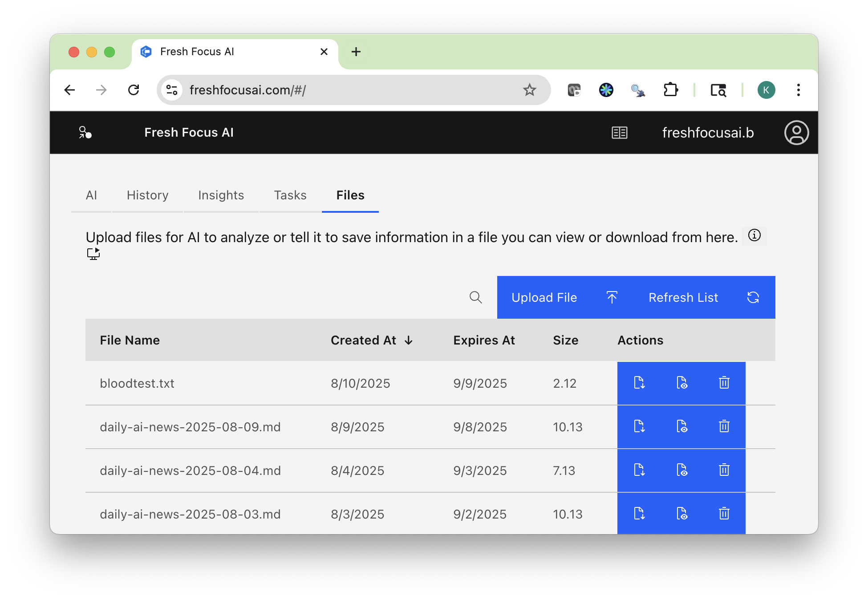Image resolution: width=868 pixels, height=600 pixels.
Task: Delete the bloodtest.txt file
Action: [x=724, y=383]
